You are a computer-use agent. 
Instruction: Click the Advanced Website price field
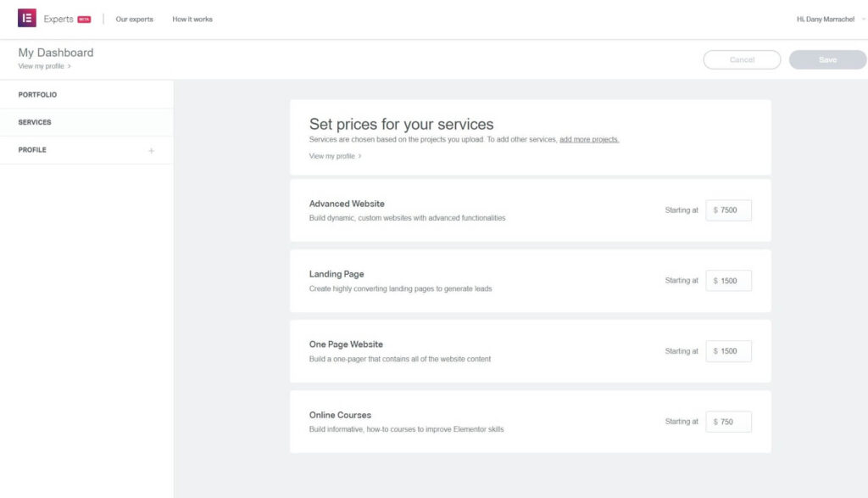(x=729, y=210)
